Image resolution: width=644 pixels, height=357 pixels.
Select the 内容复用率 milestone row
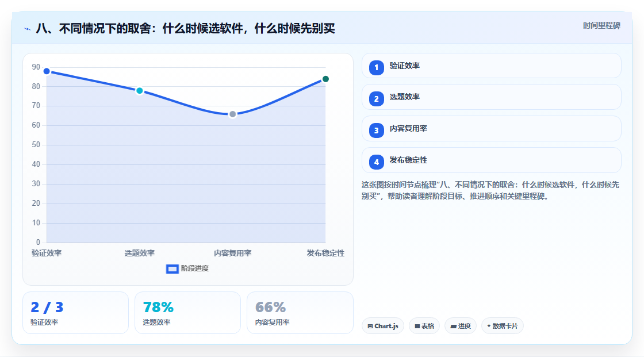point(491,129)
